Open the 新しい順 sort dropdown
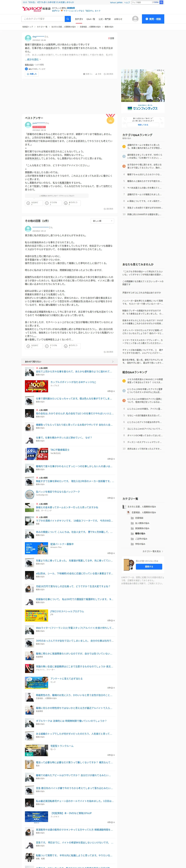Viewport: 186px width, 868px height. pyautogui.click(x=102, y=221)
